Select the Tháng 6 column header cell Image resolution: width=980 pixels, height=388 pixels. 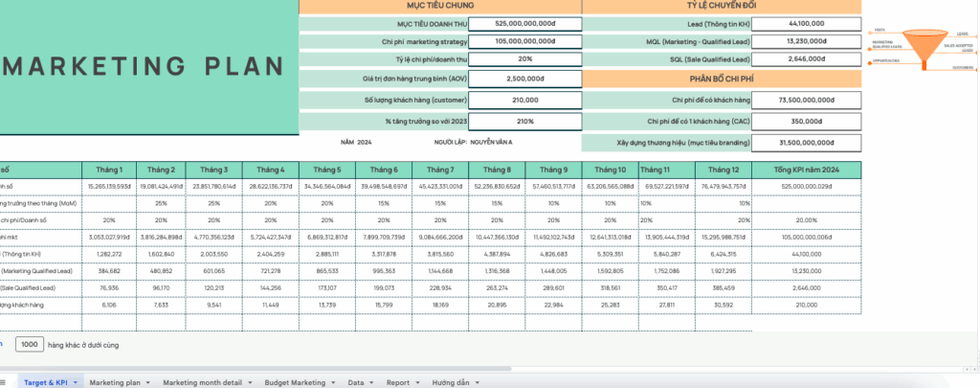pyautogui.click(x=384, y=170)
